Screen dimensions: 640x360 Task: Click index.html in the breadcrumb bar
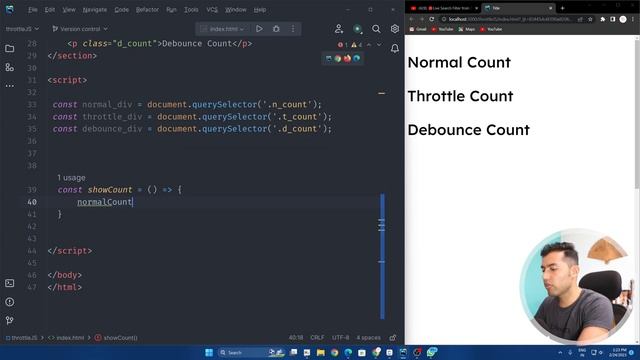pyautogui.click(x=66, y=338)
